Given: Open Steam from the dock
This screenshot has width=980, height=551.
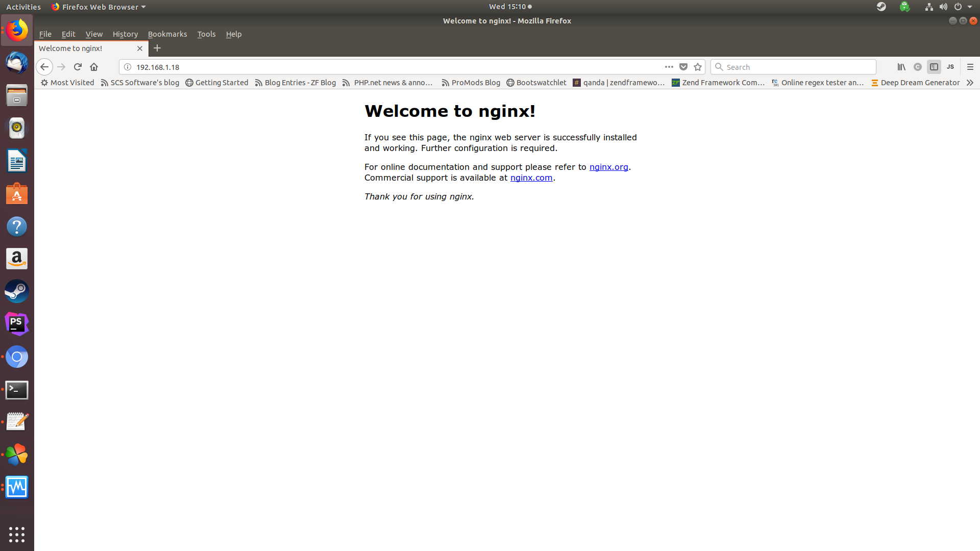Looking at the screenshot, I should 17,291.
